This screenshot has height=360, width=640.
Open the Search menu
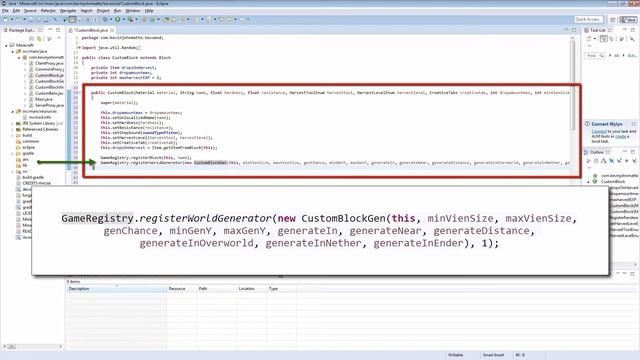tap(86, 11)
